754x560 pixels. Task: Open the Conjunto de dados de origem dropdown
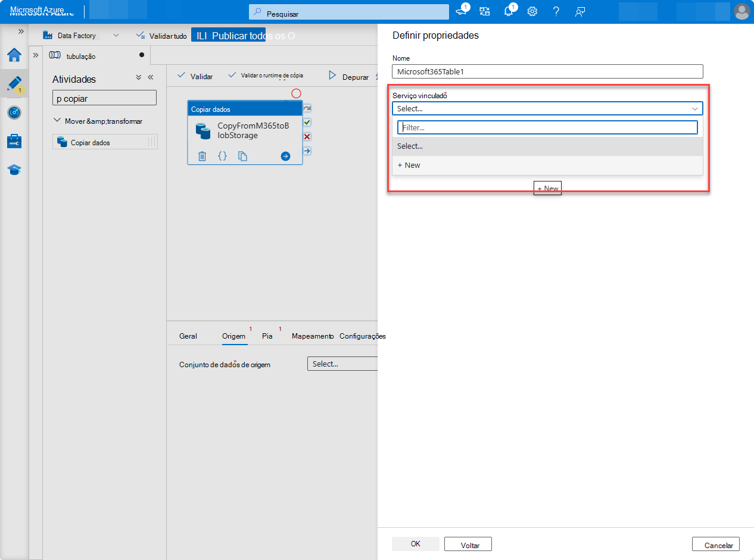click(342, 363)
